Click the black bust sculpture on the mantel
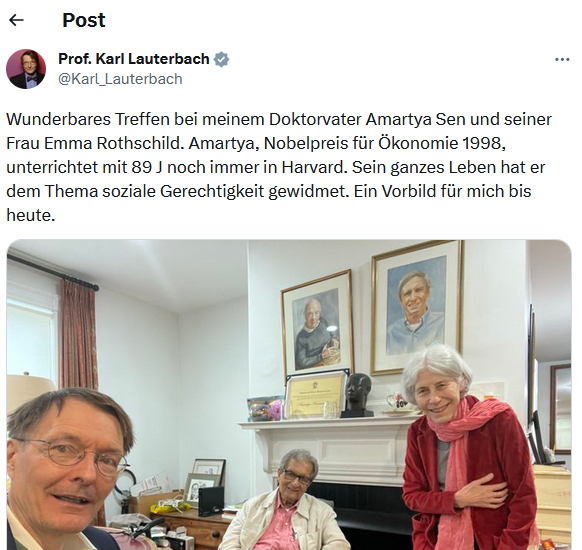The width and height of the screenshot is (582, 550). pyautogui.click(x=358, y=395)
